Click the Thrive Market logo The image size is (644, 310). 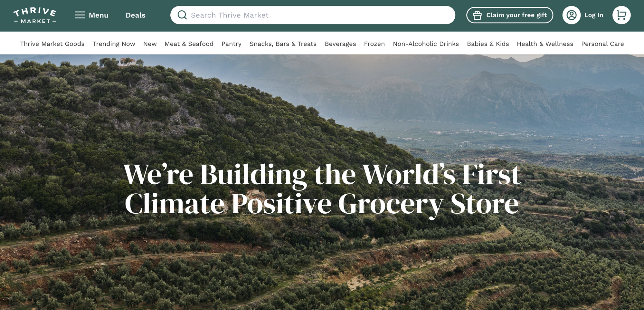pyautogui.click(x=35, y=15)
